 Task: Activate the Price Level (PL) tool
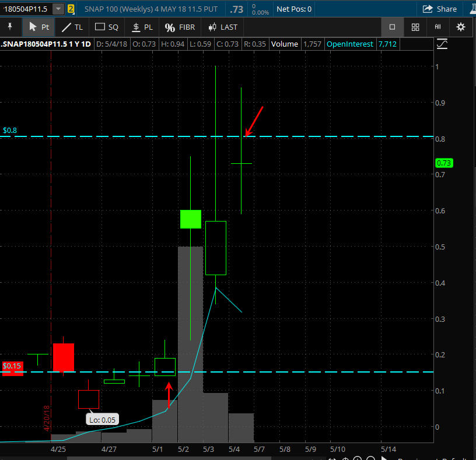(142, 27)
